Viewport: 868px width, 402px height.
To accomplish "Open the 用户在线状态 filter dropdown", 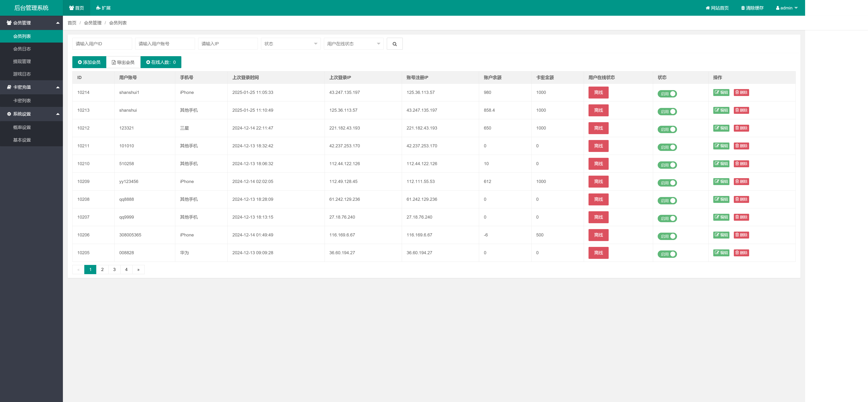I will point(353,44).
